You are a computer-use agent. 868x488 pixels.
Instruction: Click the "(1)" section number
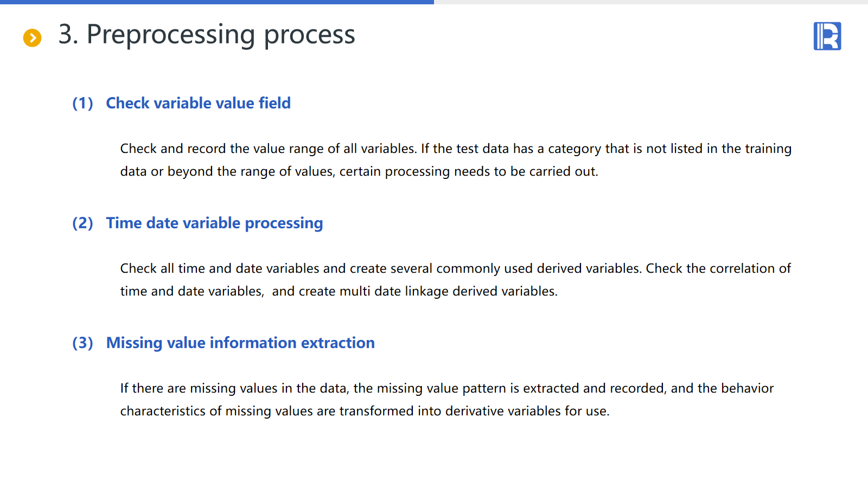[82, 103]
